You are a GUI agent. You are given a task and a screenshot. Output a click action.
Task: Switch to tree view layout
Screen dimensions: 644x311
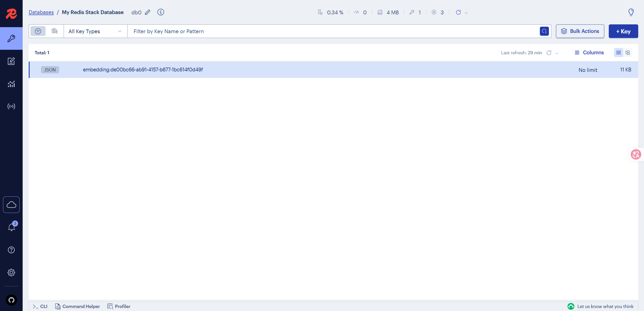[628, 53]
